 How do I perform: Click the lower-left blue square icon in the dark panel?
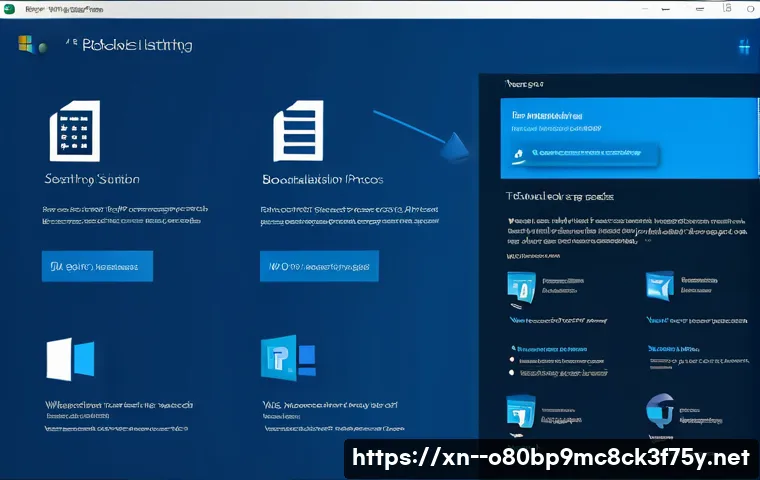[521, 412]
